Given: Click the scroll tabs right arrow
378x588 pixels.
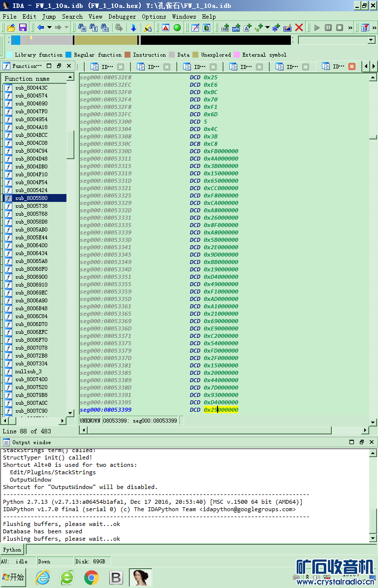Looking at the screenshot, I should coord(372,66).
